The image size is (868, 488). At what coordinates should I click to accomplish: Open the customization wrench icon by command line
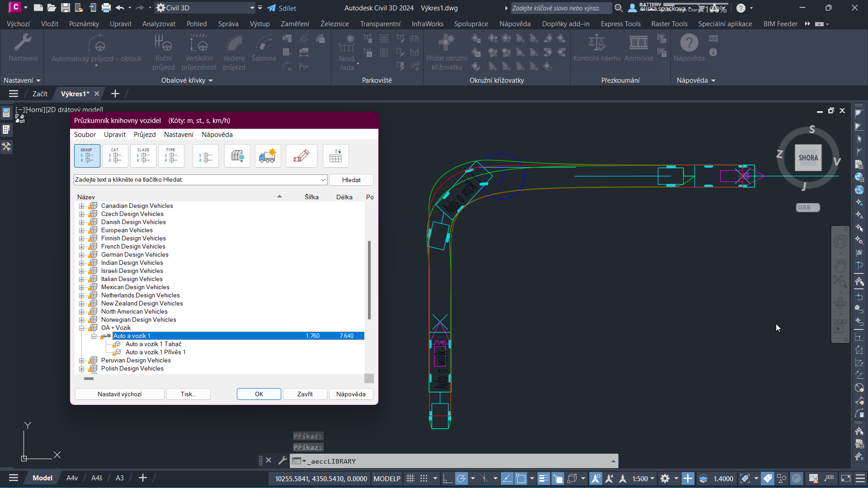283,460
